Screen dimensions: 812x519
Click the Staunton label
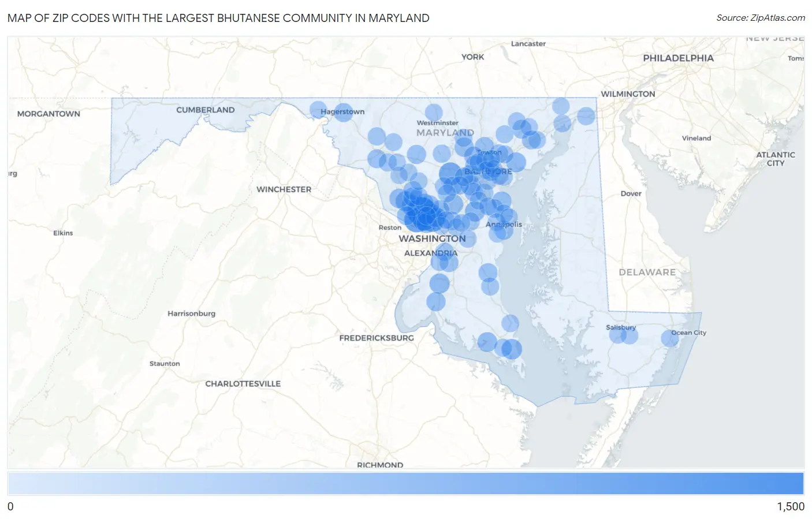[x=165, y=364]
